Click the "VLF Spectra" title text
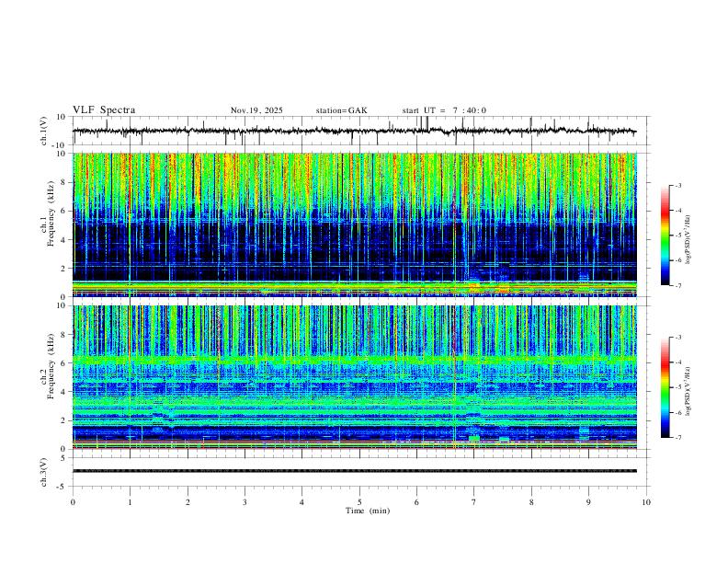 [x=104, y=110]
